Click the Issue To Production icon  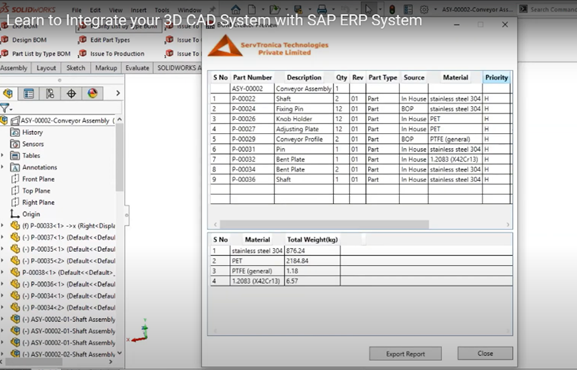tap(83, 54)
